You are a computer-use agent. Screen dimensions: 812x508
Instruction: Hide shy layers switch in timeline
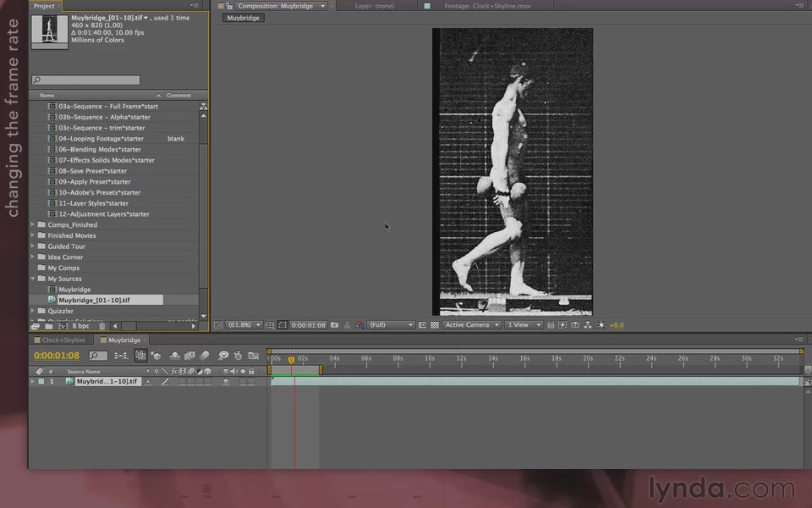[175, 356]
